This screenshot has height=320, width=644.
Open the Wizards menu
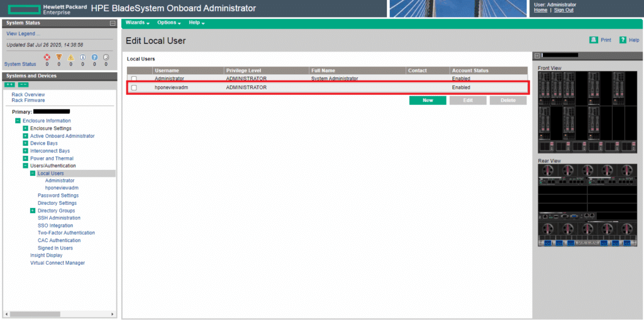[138, 23]
